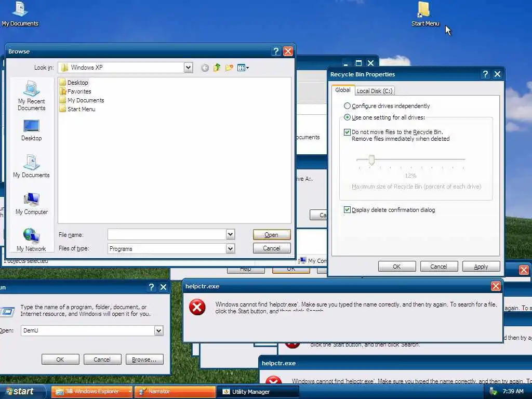532x399 pixels.
Task: Click help question mark in Recycle Bin Properties
Action: pyautogui.click(x=485, y=74)
